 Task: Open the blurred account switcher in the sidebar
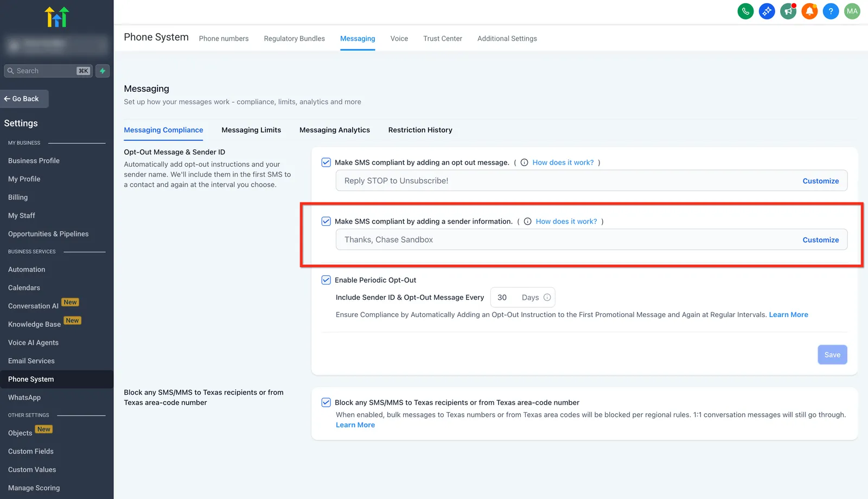click(56, 45)
